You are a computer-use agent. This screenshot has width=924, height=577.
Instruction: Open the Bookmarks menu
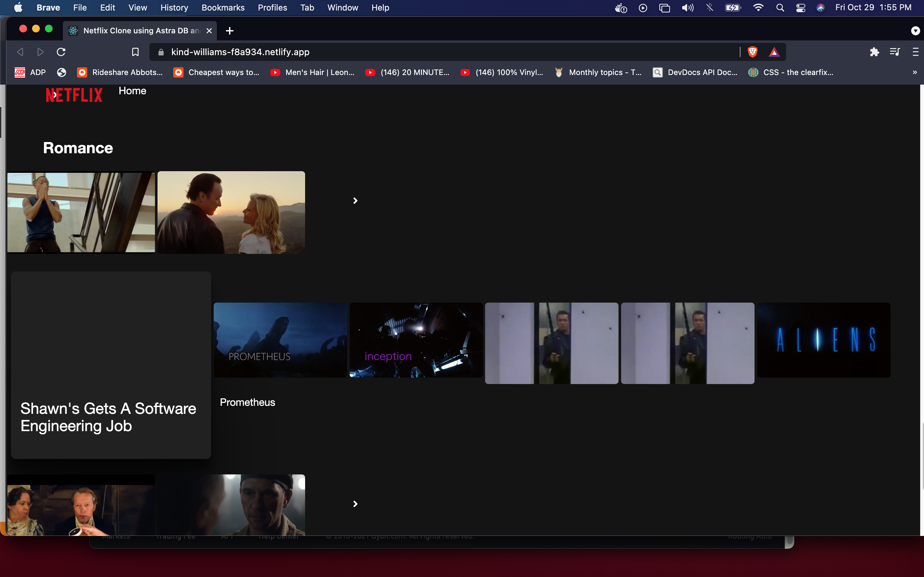click(x=223, y=7)
